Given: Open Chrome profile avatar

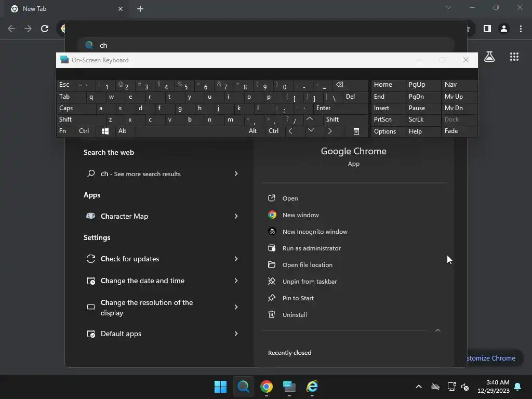Looking at the screenshot, I should tap(504, 29).
